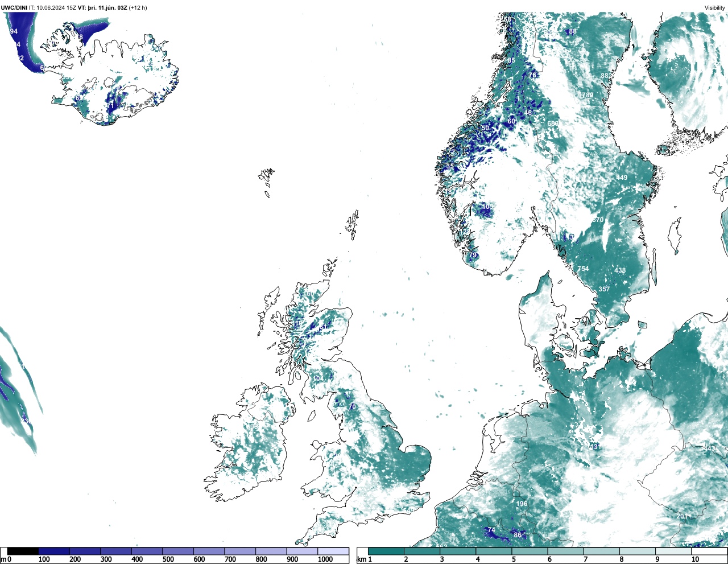Click the '86' value near the bottom
728x564 pixels.
pos(518,535)
